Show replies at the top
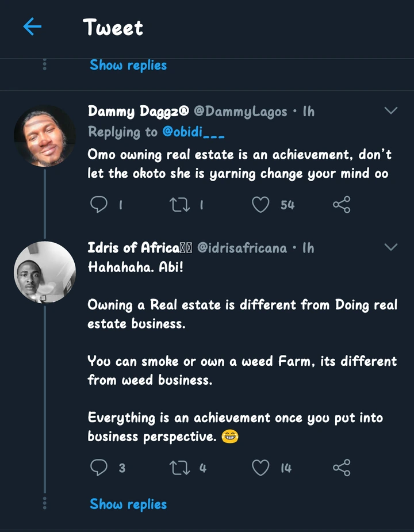The width and height of the screenshot is (414, 532). pyautogui.click(x=128, y=65)
